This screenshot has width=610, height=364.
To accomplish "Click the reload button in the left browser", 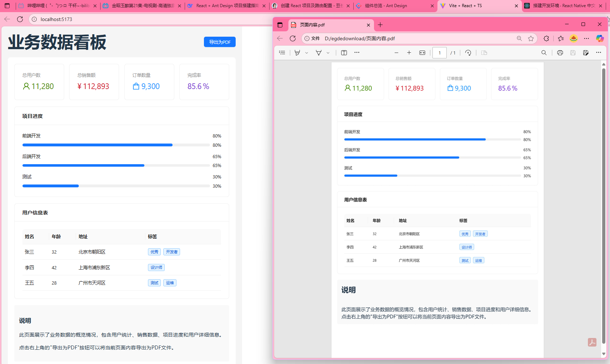I will click(x=20, y=19).
